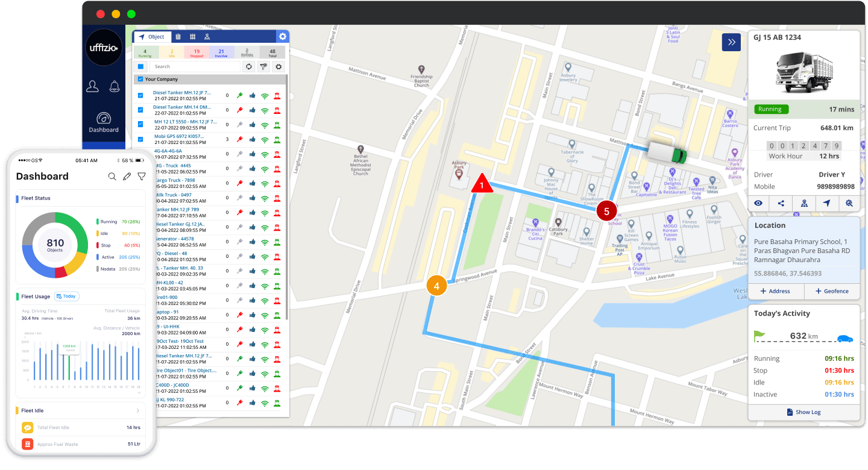Open the user profile icon in sidebar
Screen dimensions: 868x470
(92, 86)
